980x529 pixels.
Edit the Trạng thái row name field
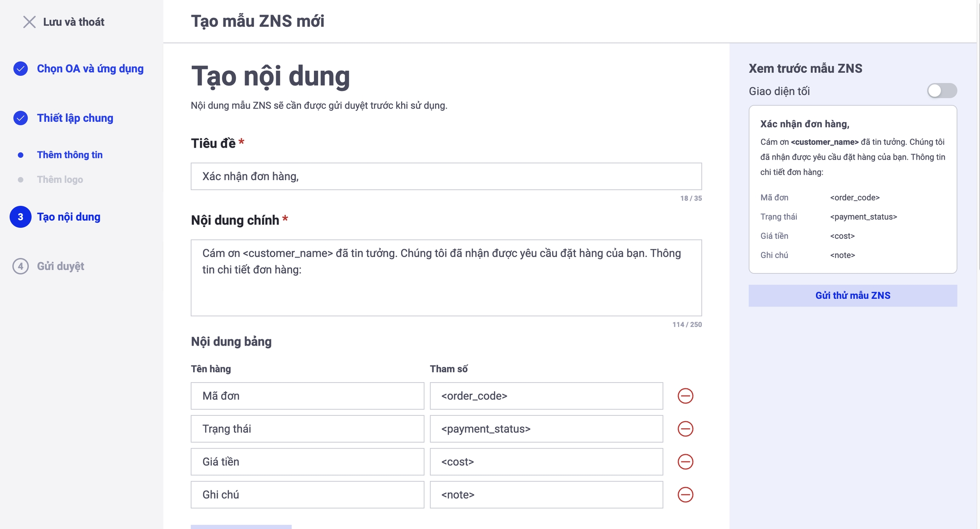[x=307, y=429]
